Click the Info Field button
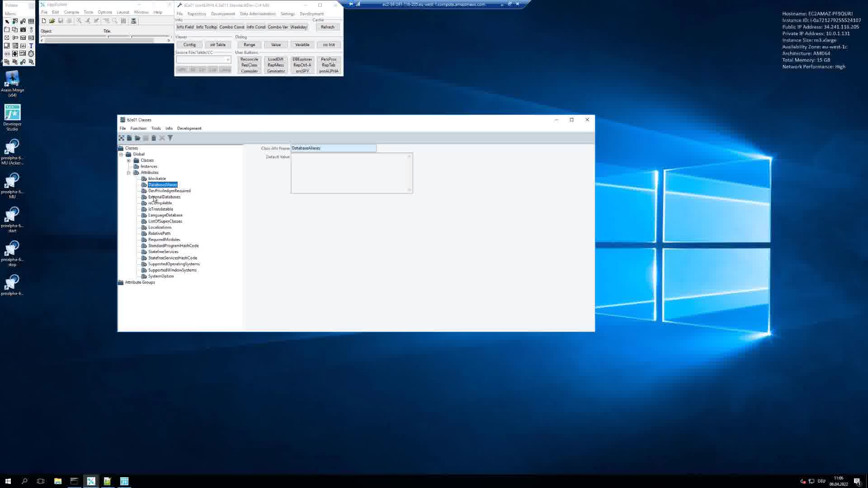The width and height of the screenshot is (868, 488). point(185,27)
